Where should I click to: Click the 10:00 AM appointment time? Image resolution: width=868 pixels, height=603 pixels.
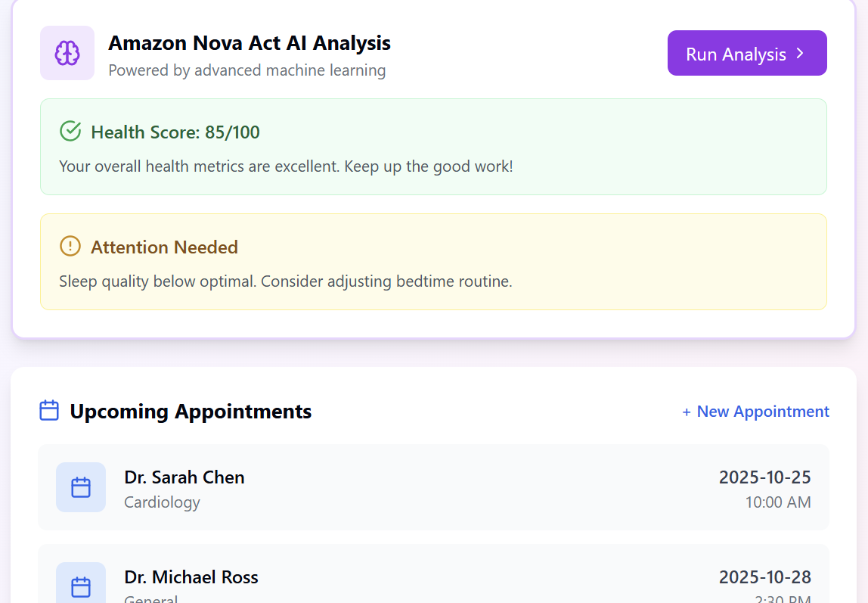[x=777, y=502]
